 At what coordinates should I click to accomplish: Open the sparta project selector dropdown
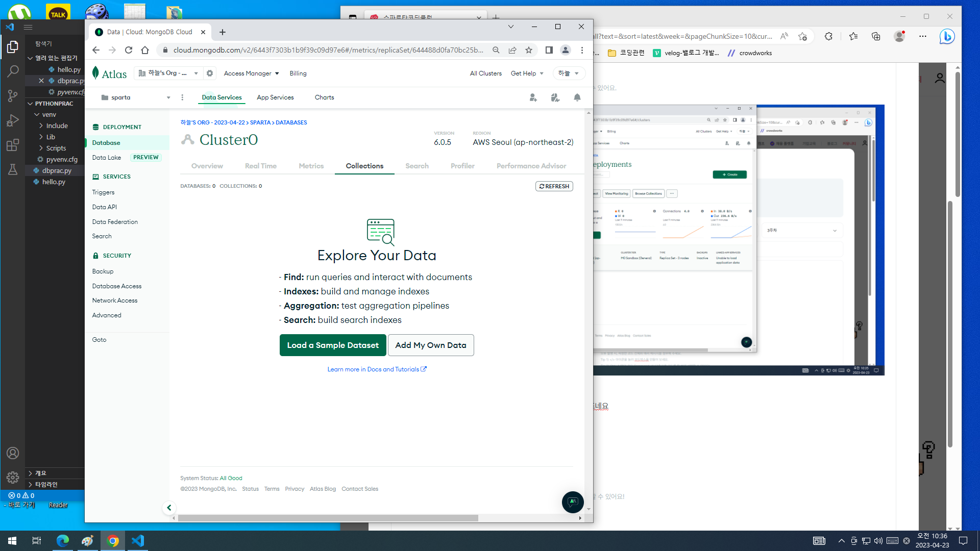coord(136,97)
